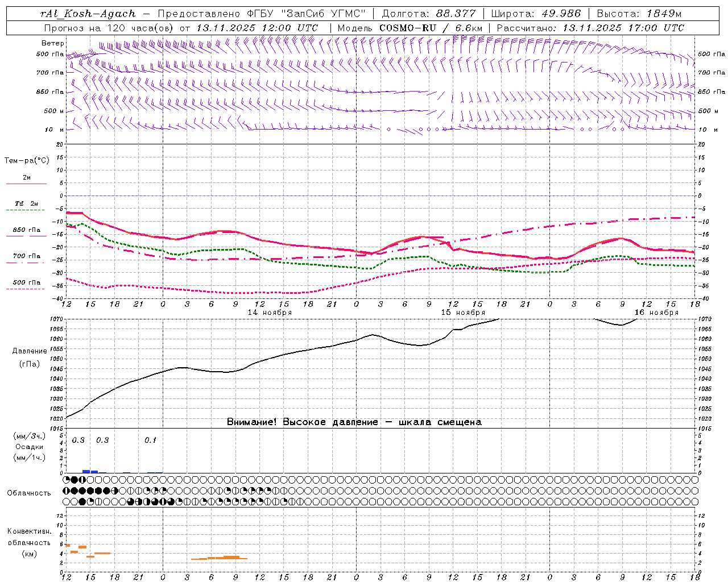The image size is (728, 582).
Task: Click the 14 ноября date label
Action: 270,313
